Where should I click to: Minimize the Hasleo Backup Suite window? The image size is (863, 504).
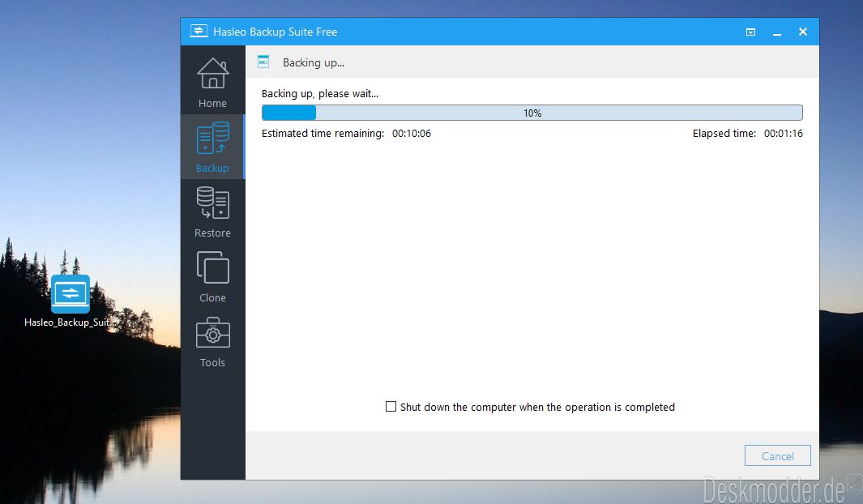(x=777, y=32)
